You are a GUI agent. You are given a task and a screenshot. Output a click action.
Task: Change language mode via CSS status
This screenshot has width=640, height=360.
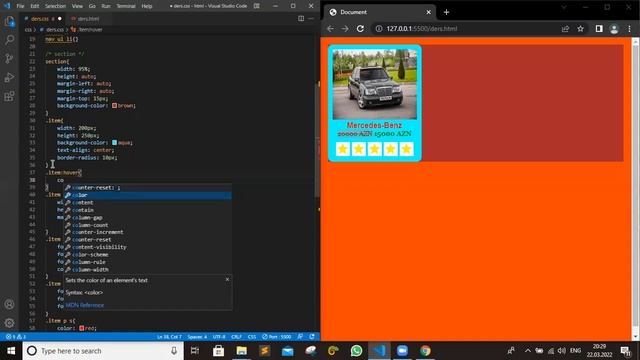252,337
